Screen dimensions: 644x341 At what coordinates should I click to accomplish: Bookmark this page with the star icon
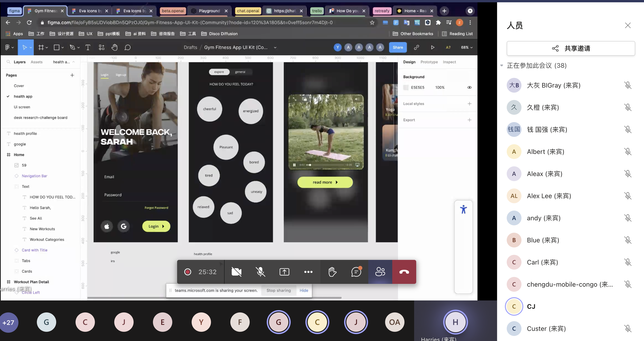coord(372,23)
